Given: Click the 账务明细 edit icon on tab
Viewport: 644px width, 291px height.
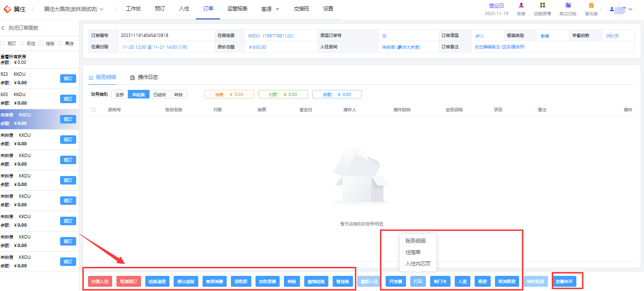Looking at the screenshot, I should (91, 77).
